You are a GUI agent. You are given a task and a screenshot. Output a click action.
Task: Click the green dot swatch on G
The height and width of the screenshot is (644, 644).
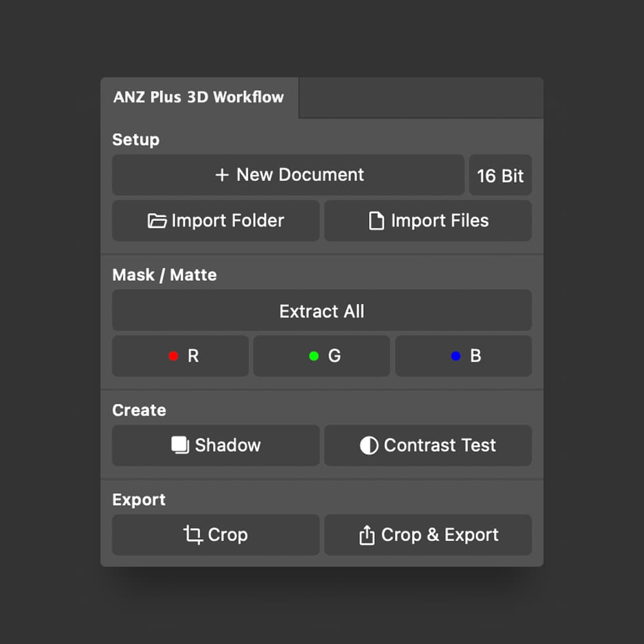tap(314, 355)
